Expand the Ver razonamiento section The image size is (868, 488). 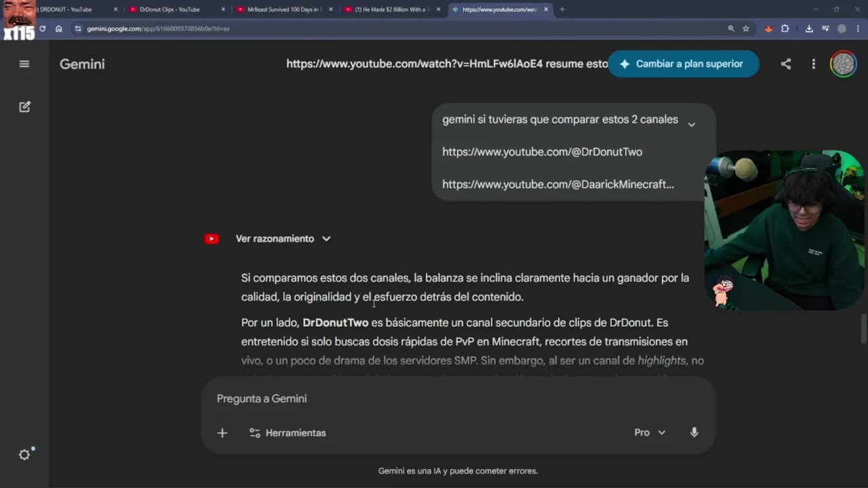pyautogui.click(x=283, y=239)
